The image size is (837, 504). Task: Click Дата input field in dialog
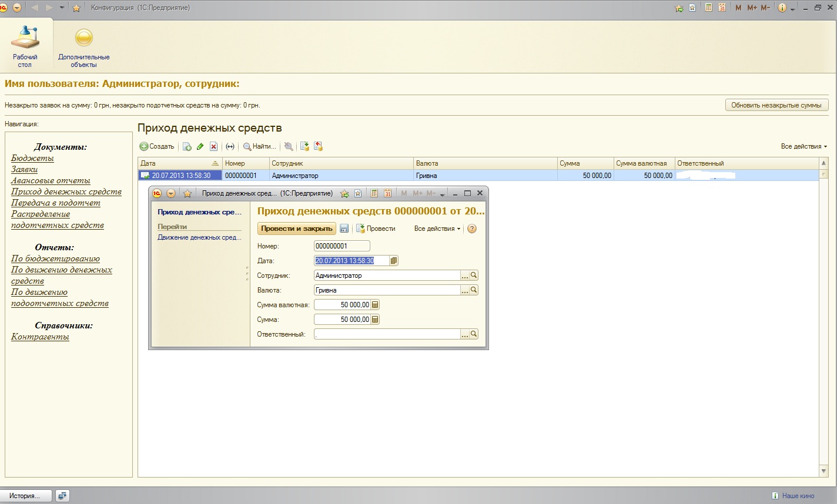pyautogui.click(x=351, y=261)
